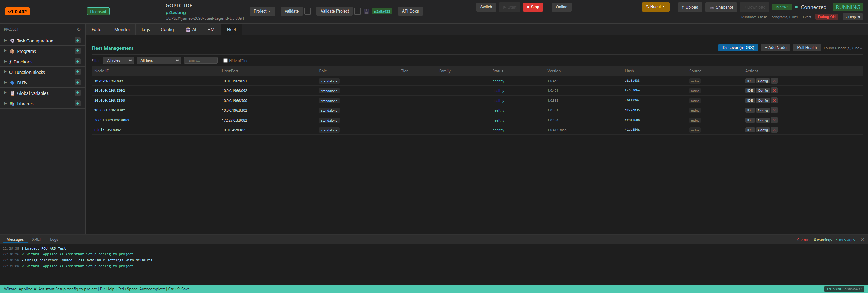Close the messages panel
868x293 pixels.
(x=862, y=240)
